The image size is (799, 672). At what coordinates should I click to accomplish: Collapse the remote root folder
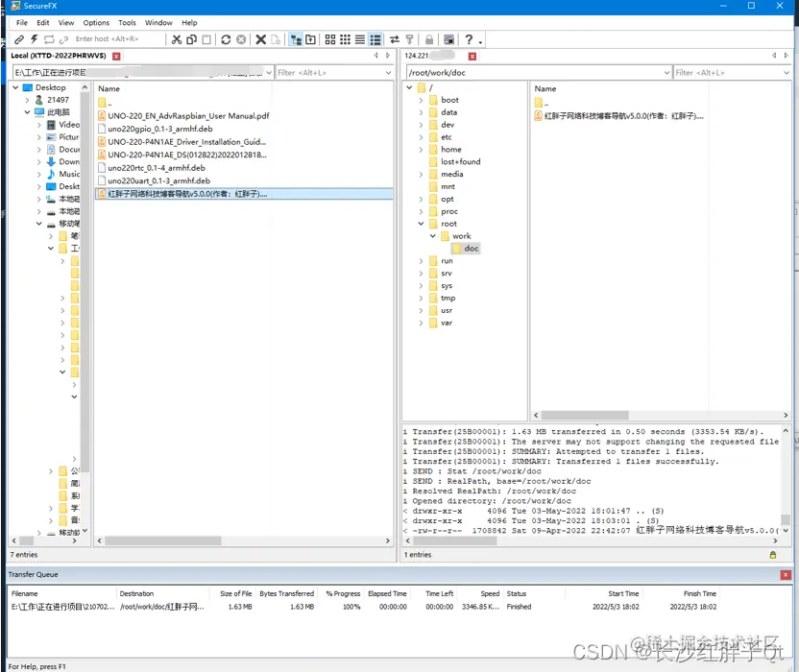421,224
